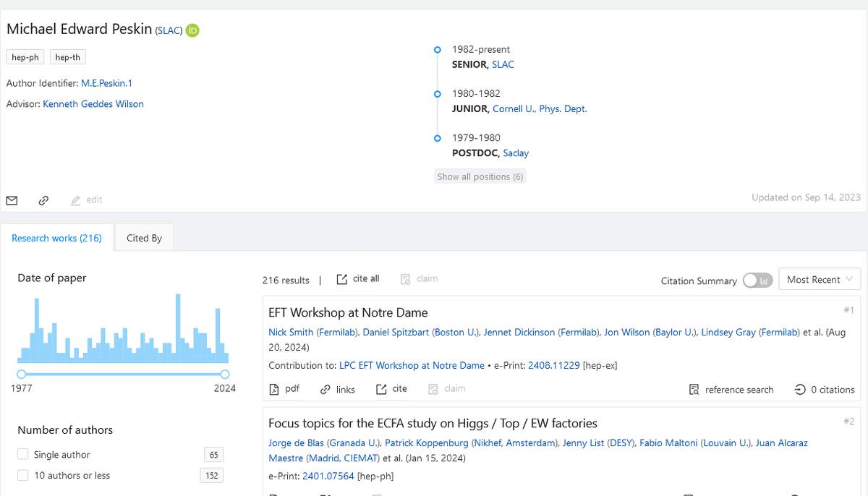Click Baylor U. affiliation
This screenshot has height=496, width=868.
674,332
